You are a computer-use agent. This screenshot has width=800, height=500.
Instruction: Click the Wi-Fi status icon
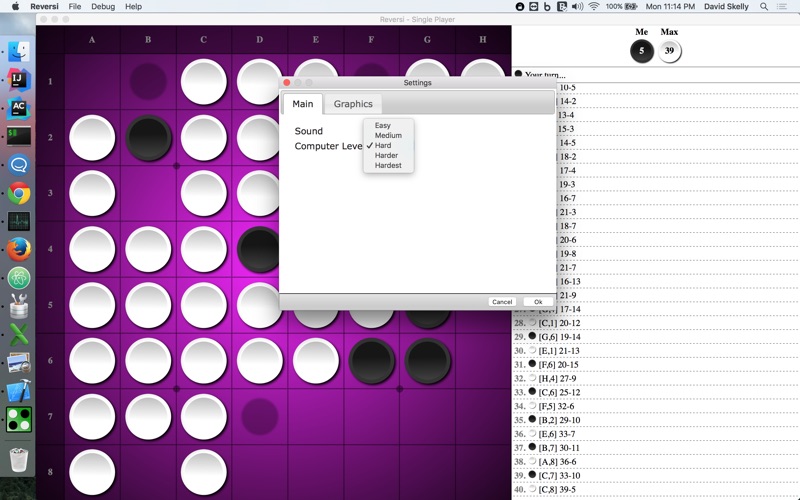click(594, 6)
